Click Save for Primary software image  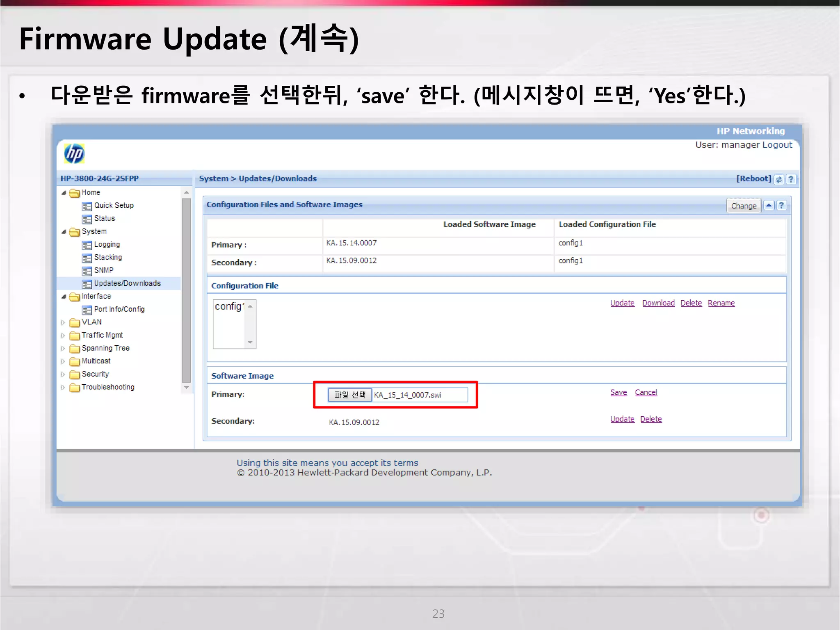coord(619,393)
